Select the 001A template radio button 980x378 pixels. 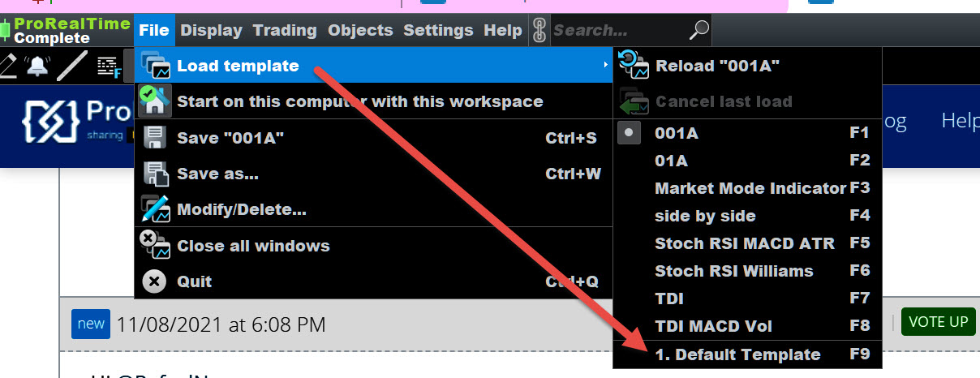[x=630, y=133]
